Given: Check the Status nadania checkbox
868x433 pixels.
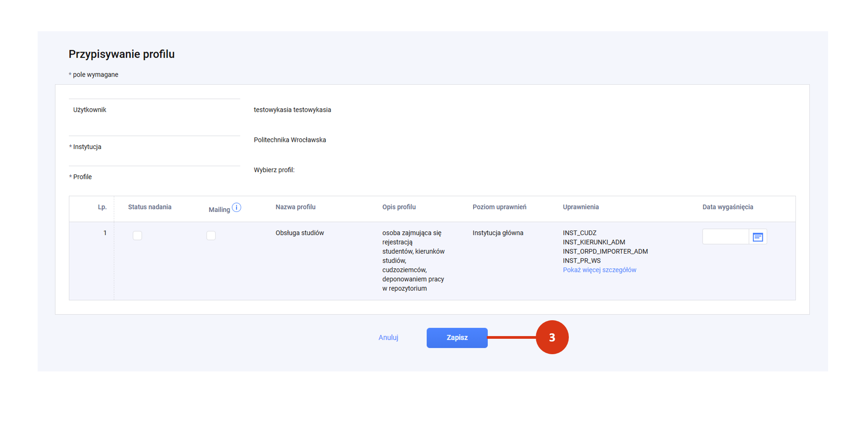Looking at the screenshot, I should click(137, 236).
